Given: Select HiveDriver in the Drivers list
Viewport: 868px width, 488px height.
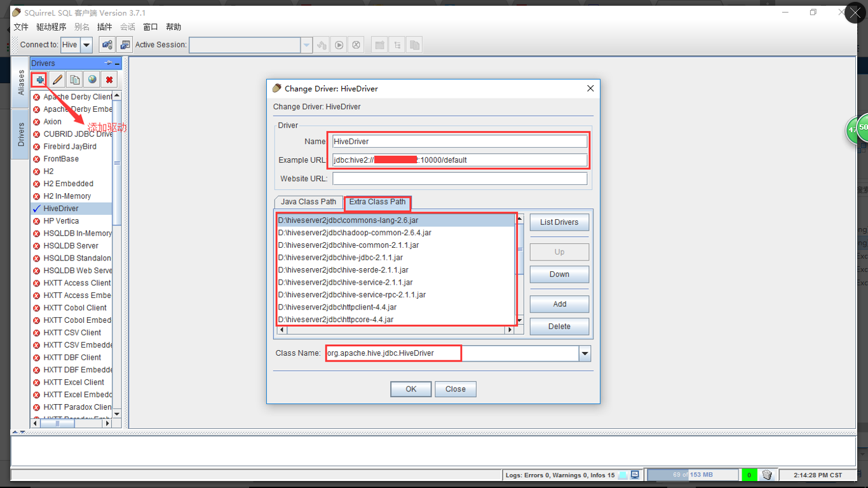Looking at the screenshot, I should point(72,208).
